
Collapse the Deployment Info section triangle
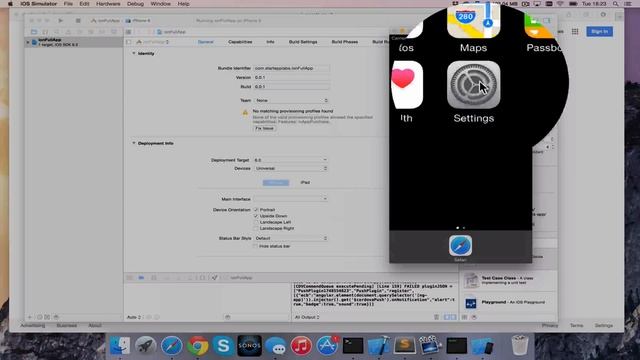133,143
